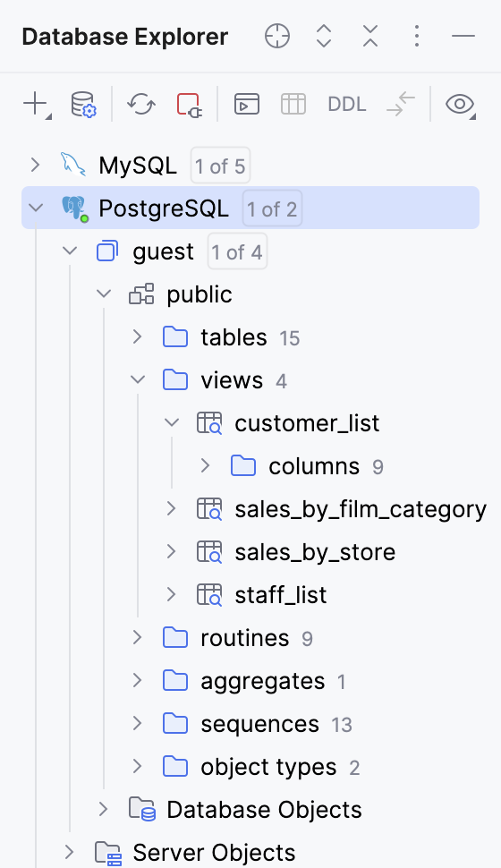Select the aggregates folder label
This screenshot has height=868, width=501.
[262, 682]
